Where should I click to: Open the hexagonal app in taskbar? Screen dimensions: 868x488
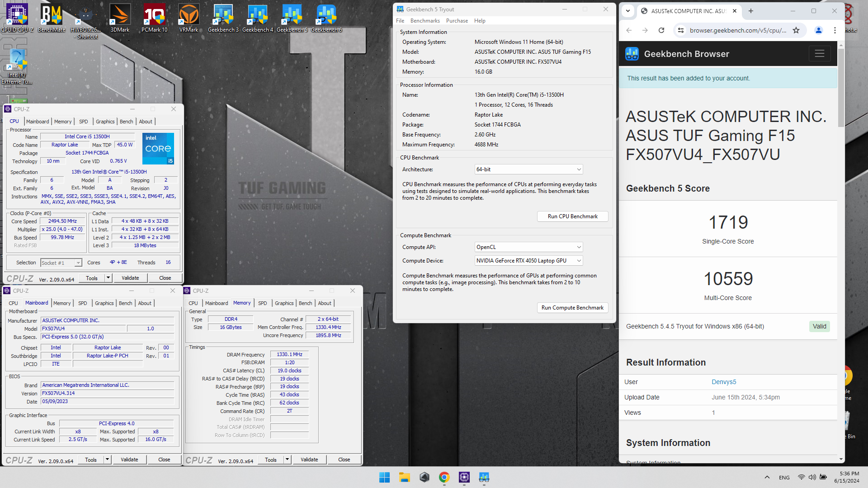pos(425,477)
